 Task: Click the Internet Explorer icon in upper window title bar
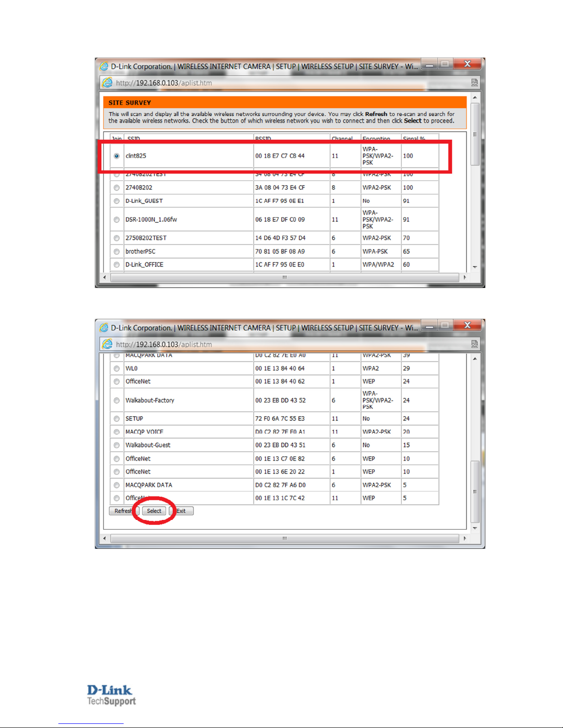pos(104,67)
